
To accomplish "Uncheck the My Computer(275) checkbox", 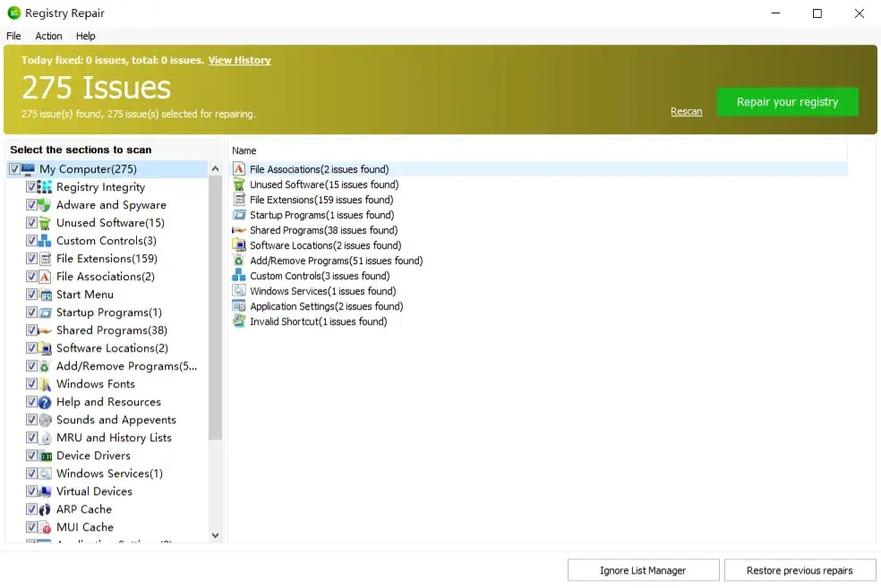I will coord(14,169).
